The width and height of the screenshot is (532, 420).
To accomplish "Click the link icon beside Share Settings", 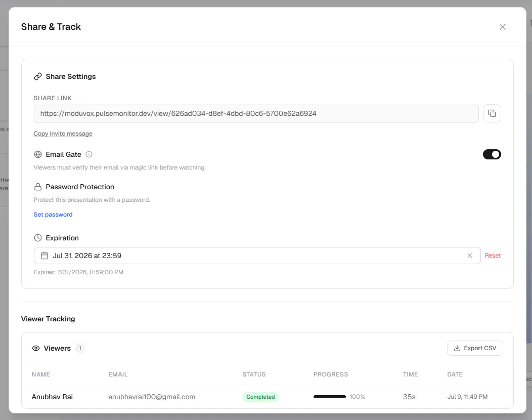I will (x=37, y=77).
